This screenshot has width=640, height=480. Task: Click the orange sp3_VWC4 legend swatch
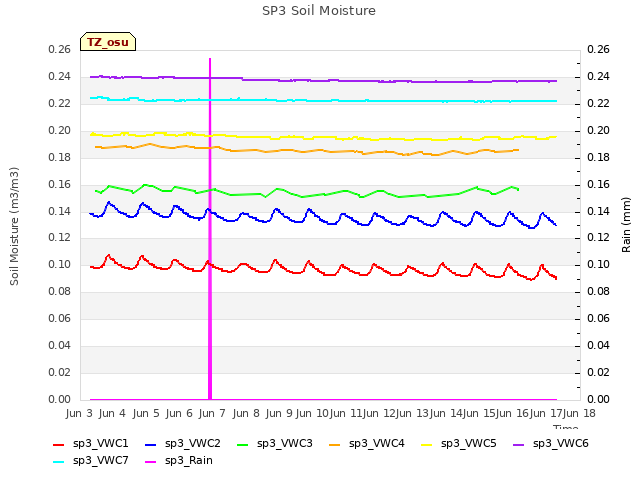335,445
